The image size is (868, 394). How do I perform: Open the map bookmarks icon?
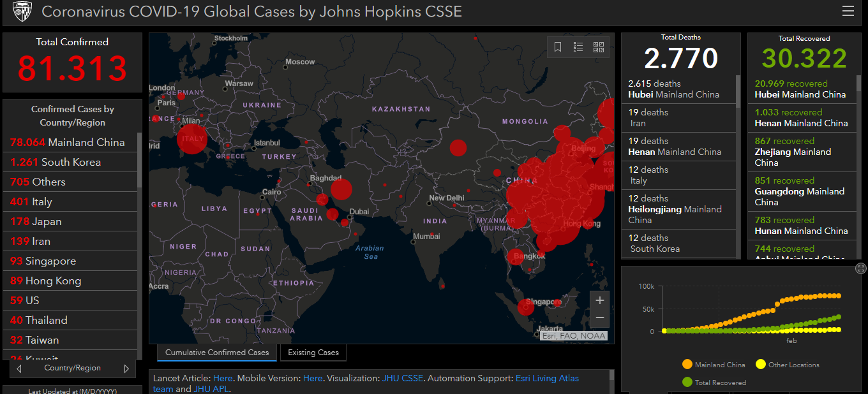click(558, 47)
